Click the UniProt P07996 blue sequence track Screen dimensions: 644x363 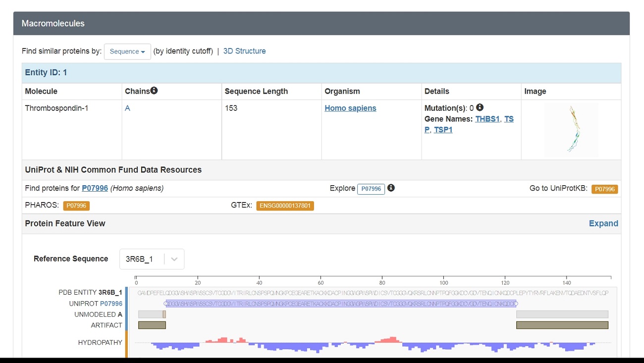click(x=341, y=304)
